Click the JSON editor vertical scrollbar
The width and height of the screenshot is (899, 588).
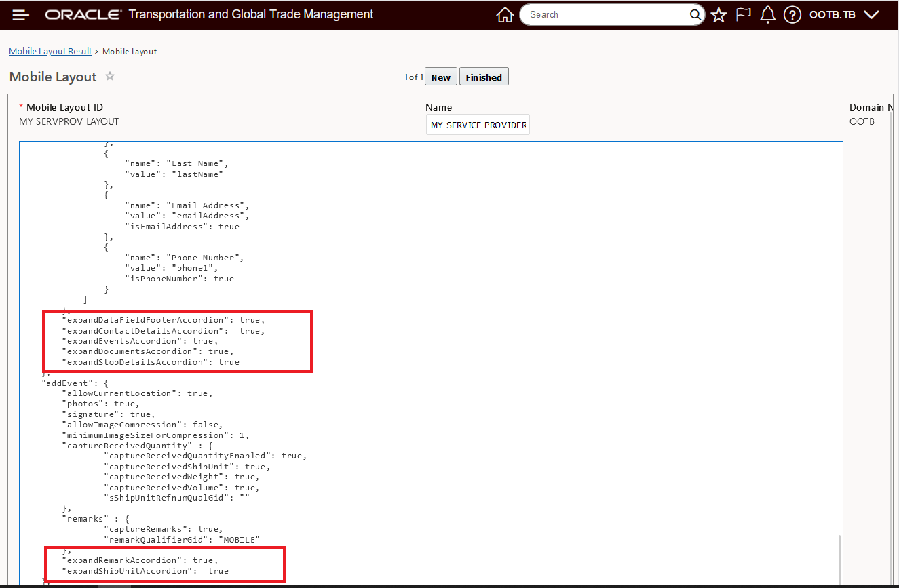839,559
